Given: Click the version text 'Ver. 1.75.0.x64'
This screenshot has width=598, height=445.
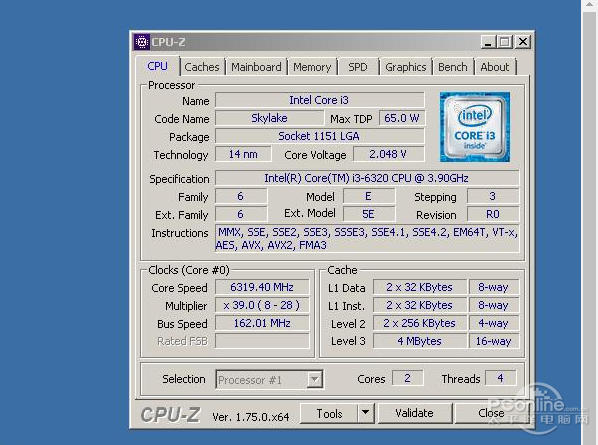Looking at the screenshot, I should (x=251, y=417).
